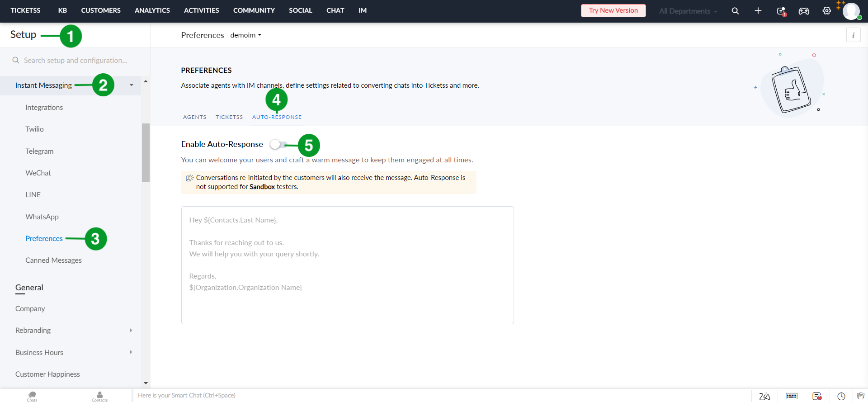Image resolution: width=868 pixels, height=402 pixels.
Task: Select the AUTO-RESPONSE tab
Action: click(x=277, y=117)
